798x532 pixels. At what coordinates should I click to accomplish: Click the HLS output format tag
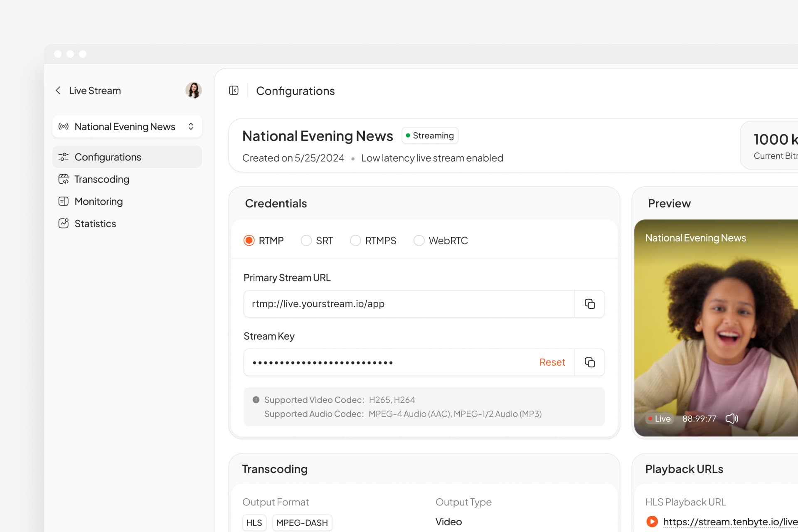point(254,523)
